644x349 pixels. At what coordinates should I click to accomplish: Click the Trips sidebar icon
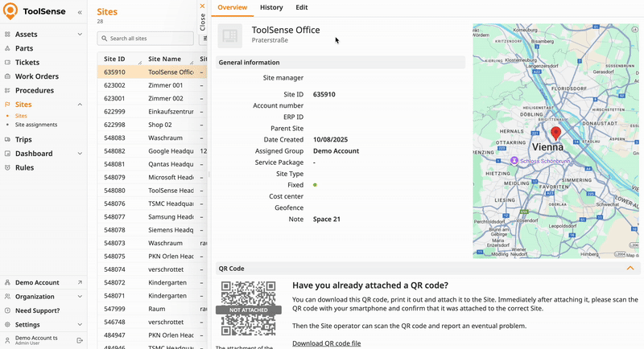[7, 139]
